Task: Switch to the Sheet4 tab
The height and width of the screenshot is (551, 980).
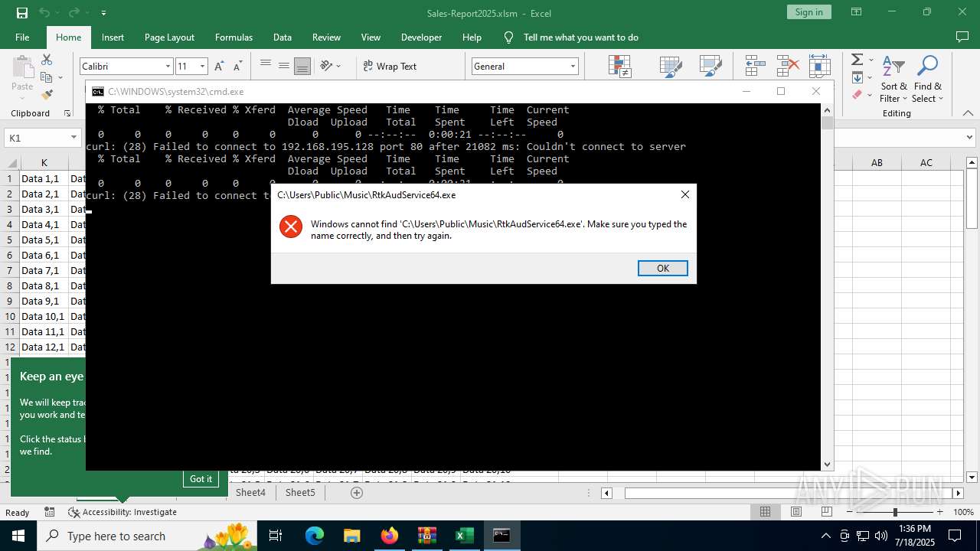Action: pos(250,492)
